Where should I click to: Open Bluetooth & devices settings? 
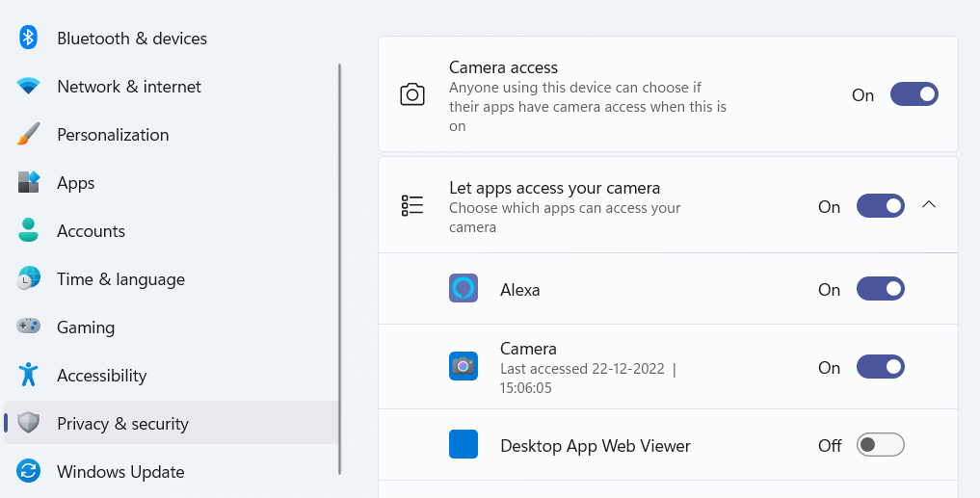coord(170,39)
